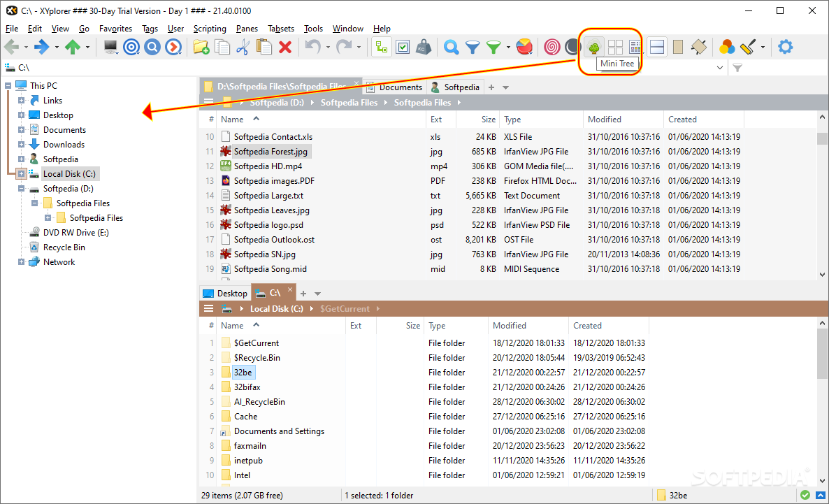Screen dimensions: 829x504
Task: Close the C:\ tab
Action: point(289,290)
